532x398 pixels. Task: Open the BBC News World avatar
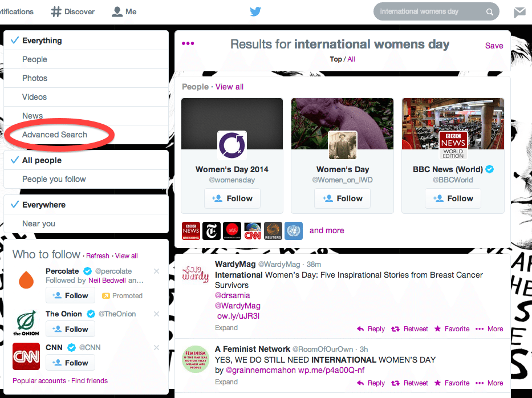[x=453, y=145]
